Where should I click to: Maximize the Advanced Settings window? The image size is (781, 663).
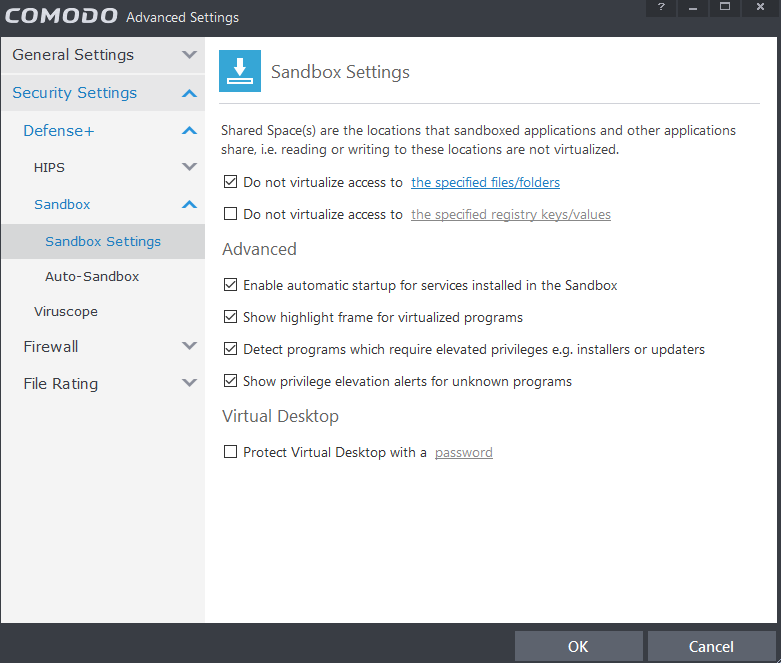point(724,8)
